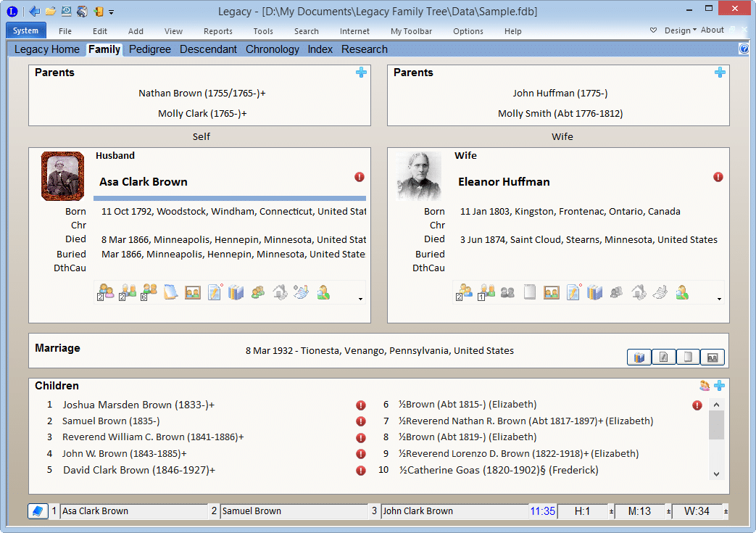Click Asa's address house icon
The image size is (756, 533).
coord(280,292)
